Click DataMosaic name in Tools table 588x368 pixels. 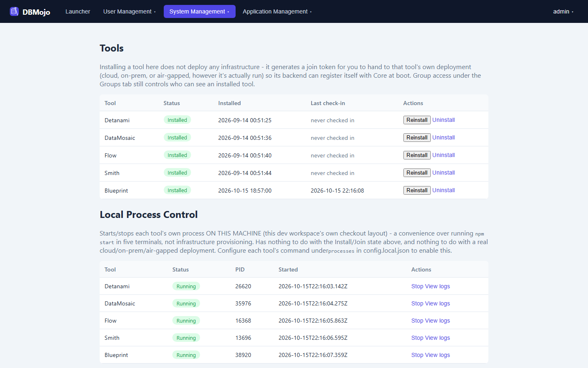120,138
